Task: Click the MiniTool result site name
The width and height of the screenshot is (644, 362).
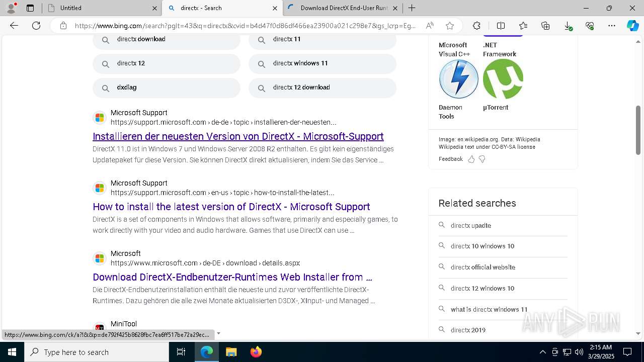Action: click(x=124, y=324)
